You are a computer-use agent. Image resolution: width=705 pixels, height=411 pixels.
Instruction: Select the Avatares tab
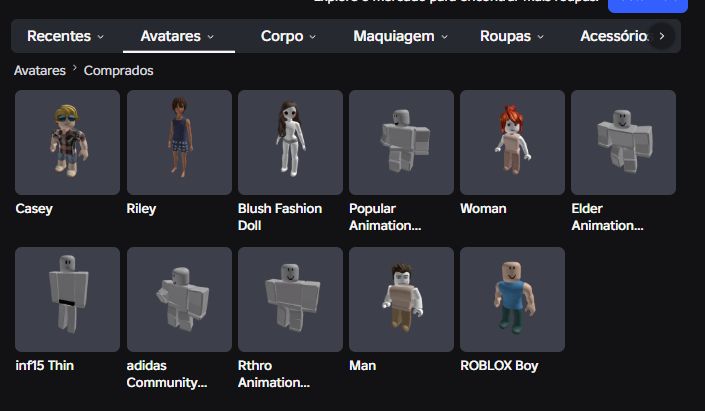(178, 36)
